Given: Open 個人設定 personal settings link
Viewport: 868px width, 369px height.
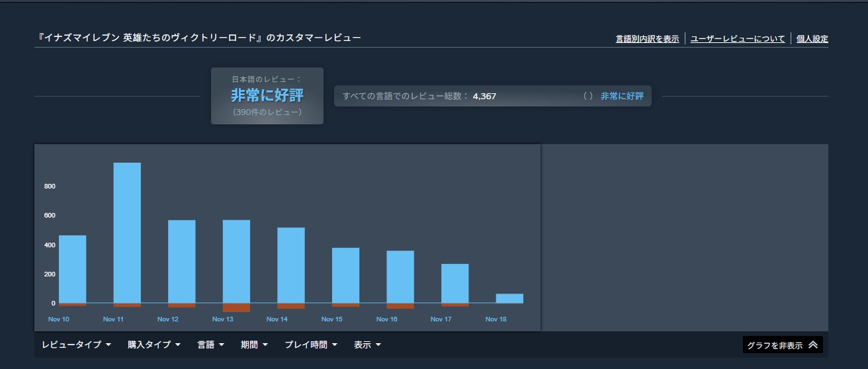Looking at the screenshot, I should coord(812,39).
